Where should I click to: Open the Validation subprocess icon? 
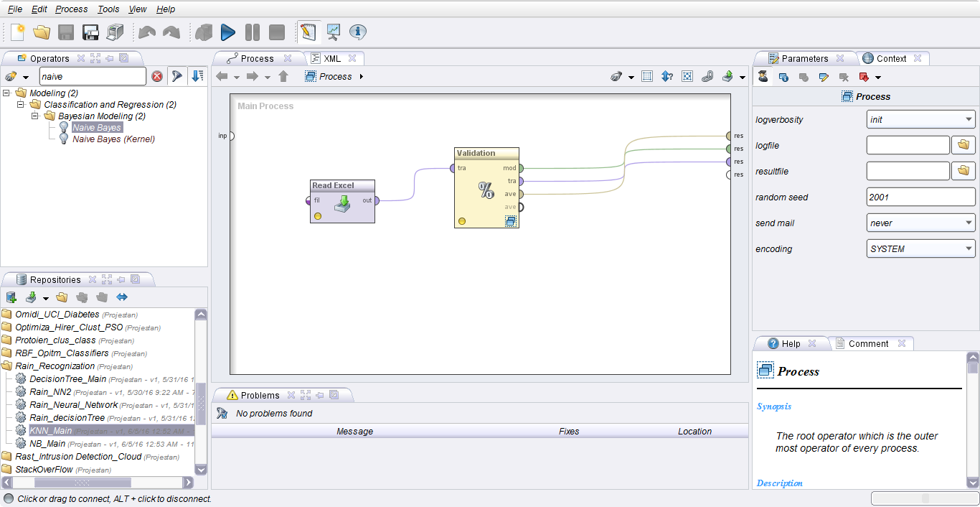tap(510, 221)
